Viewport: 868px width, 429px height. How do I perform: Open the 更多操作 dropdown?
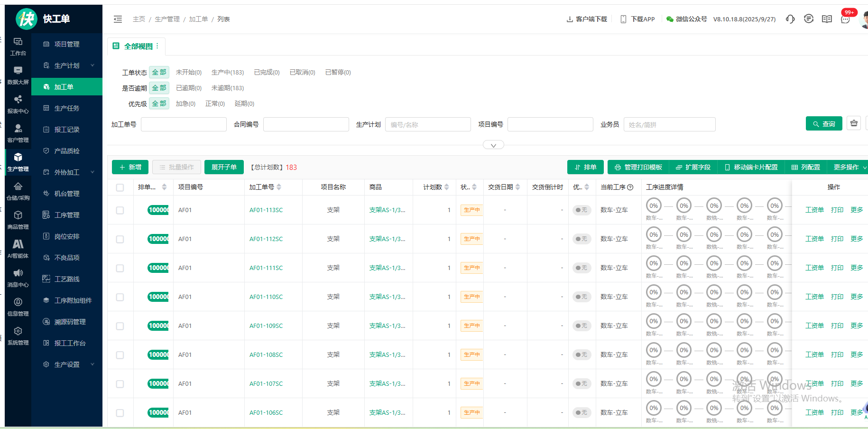point(849,167)
